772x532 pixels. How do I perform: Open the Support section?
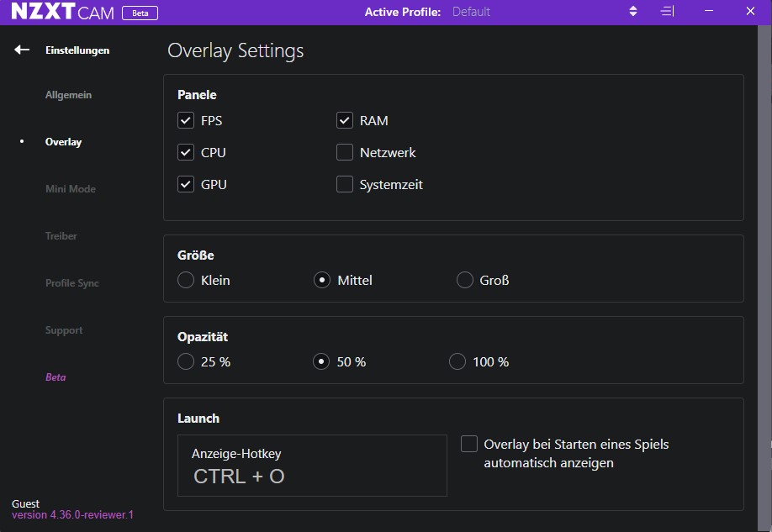[64, 329]
